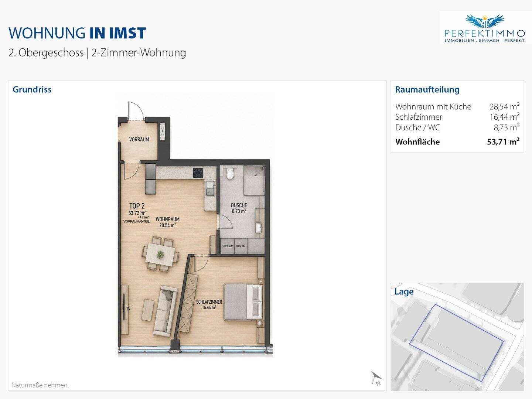This screenshot has width=532, height=399.
Task: Click the Waschm. appliance box
Action: coord(241,246)
